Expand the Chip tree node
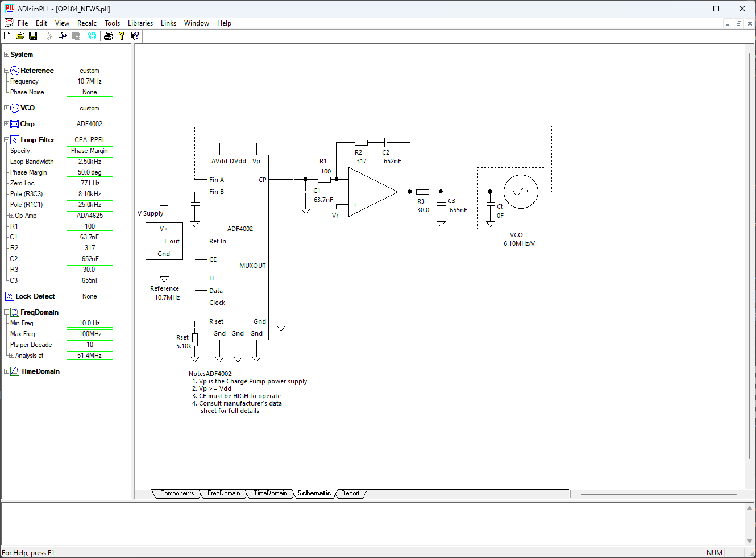756x558 pixels. coord(6,124)
